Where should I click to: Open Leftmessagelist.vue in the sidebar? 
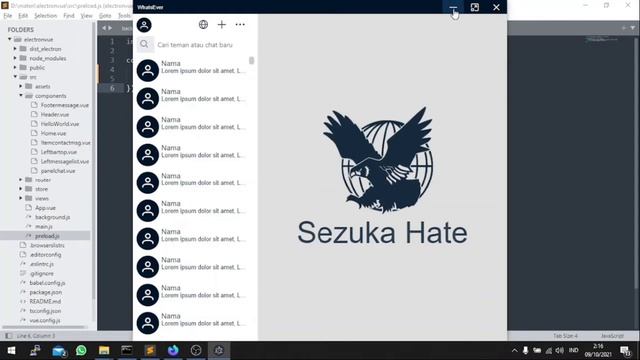coord(64,161)
